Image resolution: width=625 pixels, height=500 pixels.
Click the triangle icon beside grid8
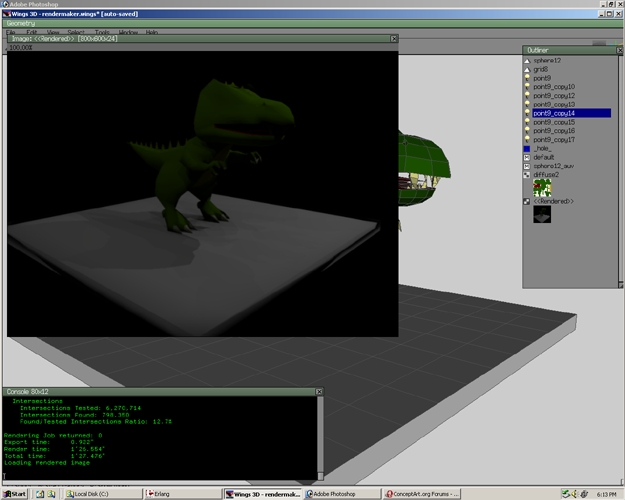click(527, 69)
